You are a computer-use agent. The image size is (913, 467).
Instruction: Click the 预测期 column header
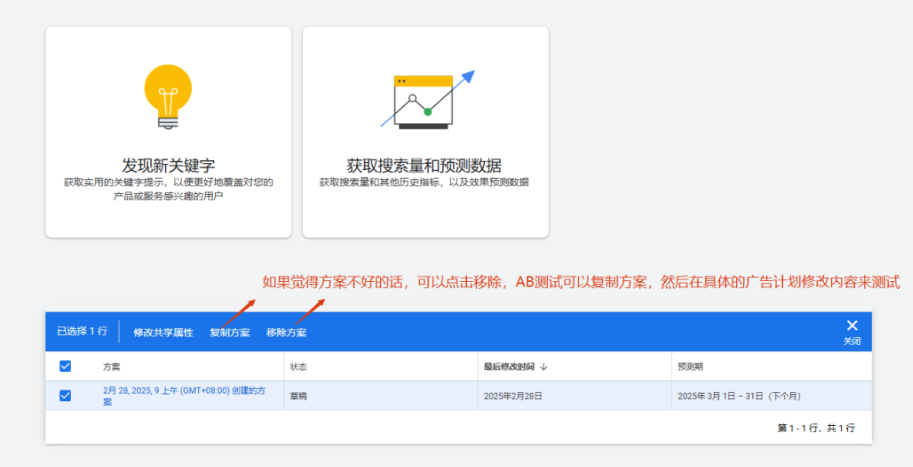pyautogui.click(x=690, y=367)
